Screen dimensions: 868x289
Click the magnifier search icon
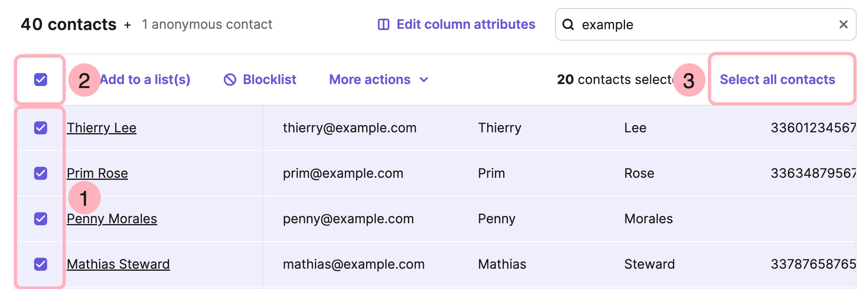click(568, 25)
